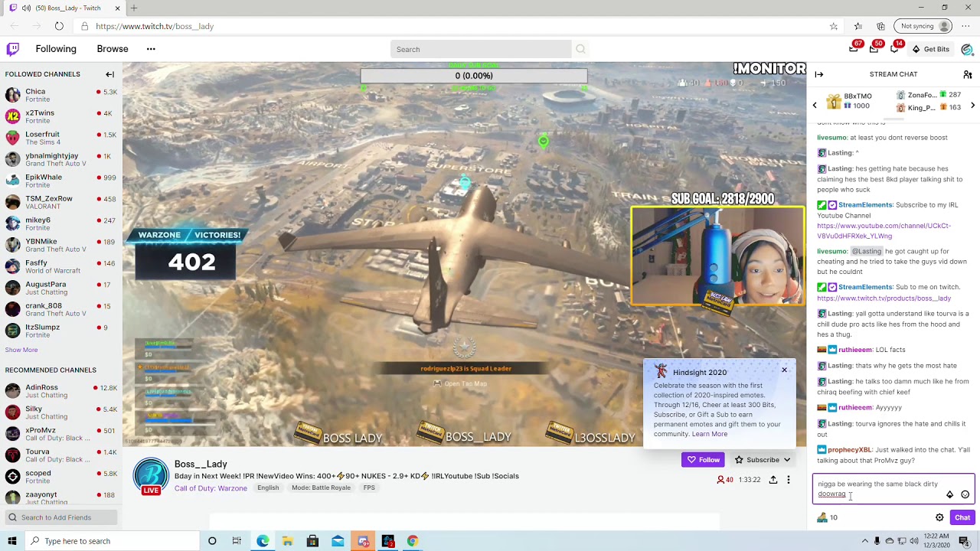Open the YouTube channel link in chat
Screen dimensions: 980x551
[884, 231]
